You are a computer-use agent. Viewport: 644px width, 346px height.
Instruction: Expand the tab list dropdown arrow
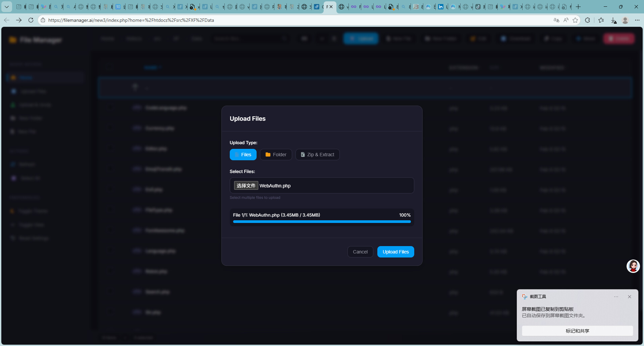click(7, 7)
